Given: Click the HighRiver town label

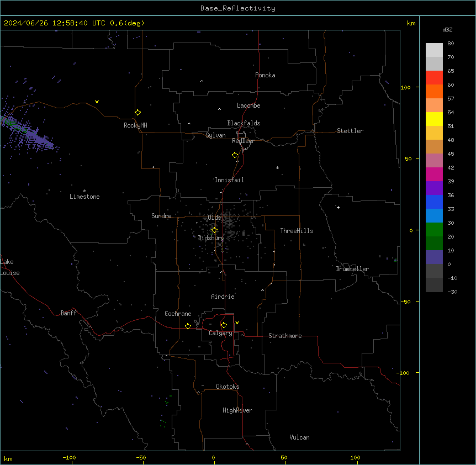Looking at the screenshot, I should click(237, 410).
